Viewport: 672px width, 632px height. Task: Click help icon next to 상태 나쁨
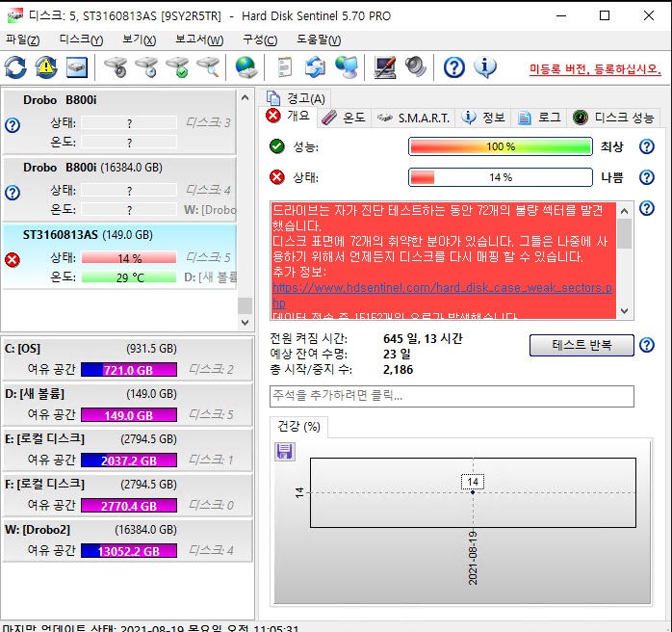pos(647,177)
